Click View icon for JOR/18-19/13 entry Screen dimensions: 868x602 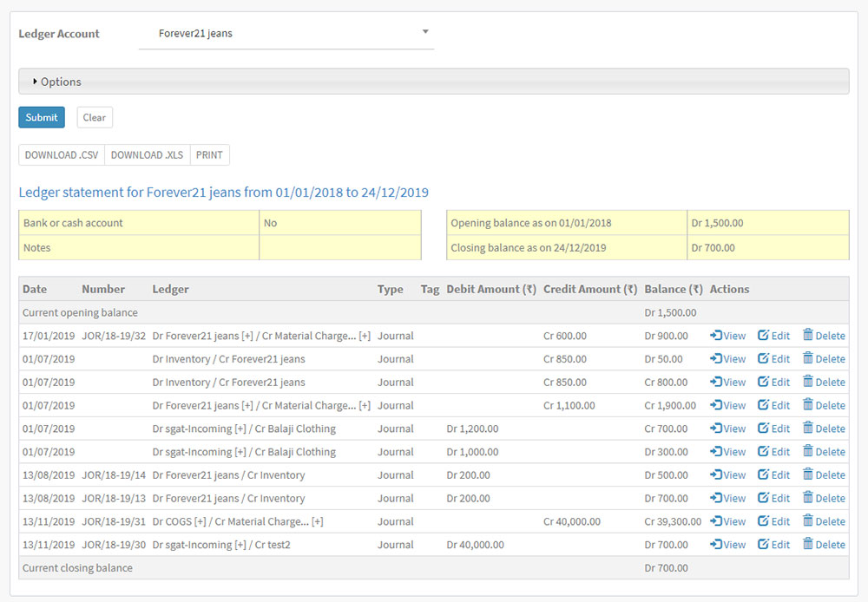click(716, 498)
